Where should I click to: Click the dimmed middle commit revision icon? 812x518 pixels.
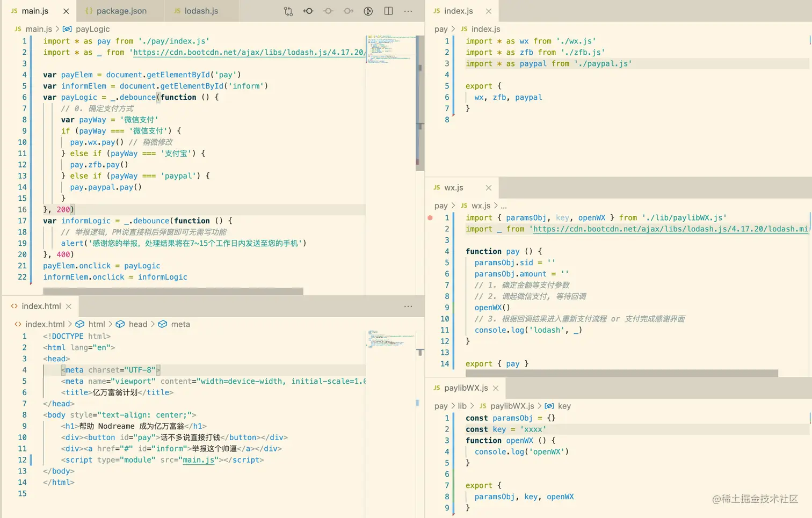328,11
